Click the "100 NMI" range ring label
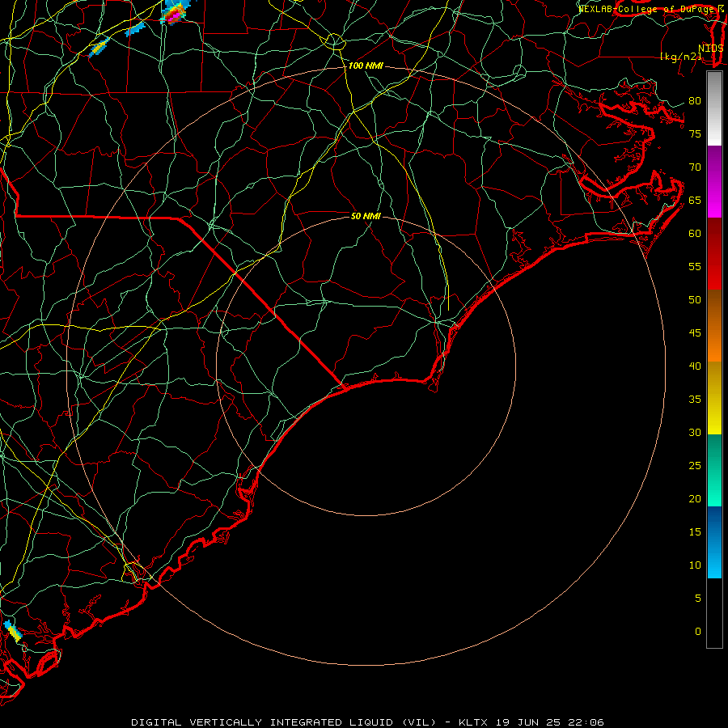This screenshot has height=728, width=728. (366, 66)
